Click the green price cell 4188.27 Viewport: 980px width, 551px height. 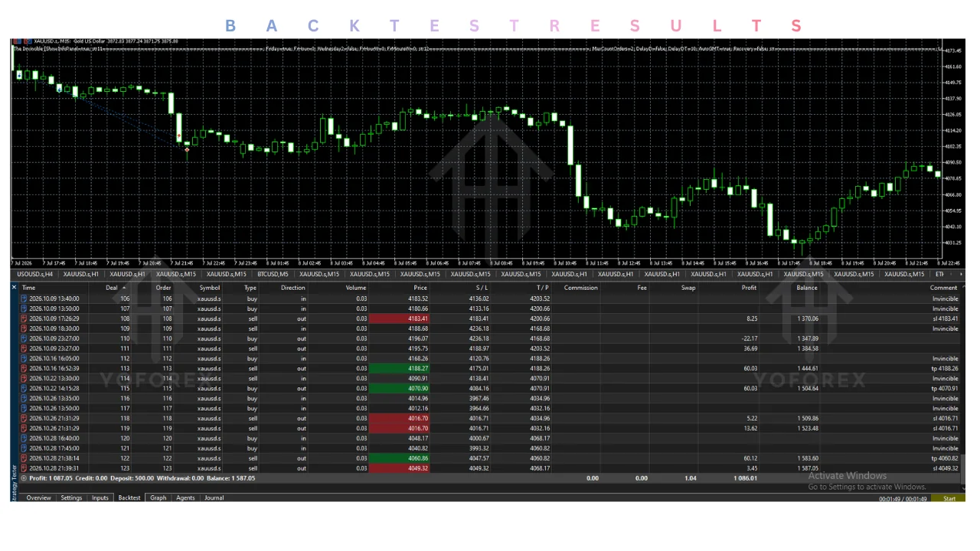[399, 368]
